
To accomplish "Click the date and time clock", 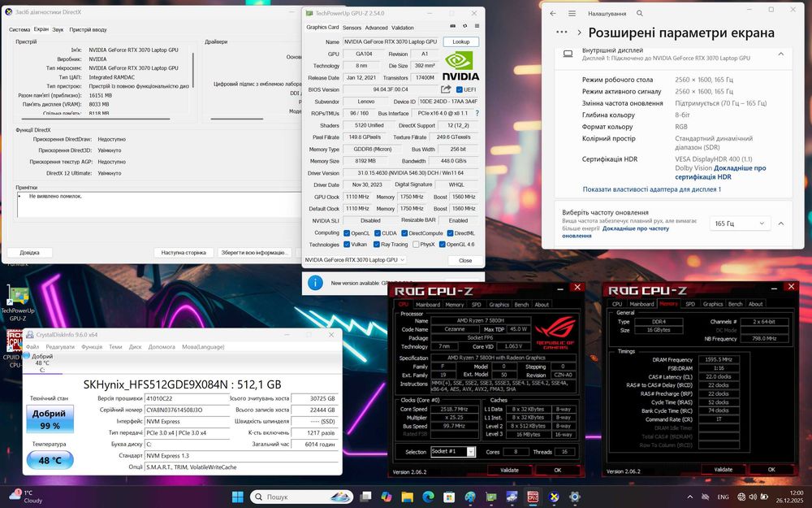I will point(788,497).
